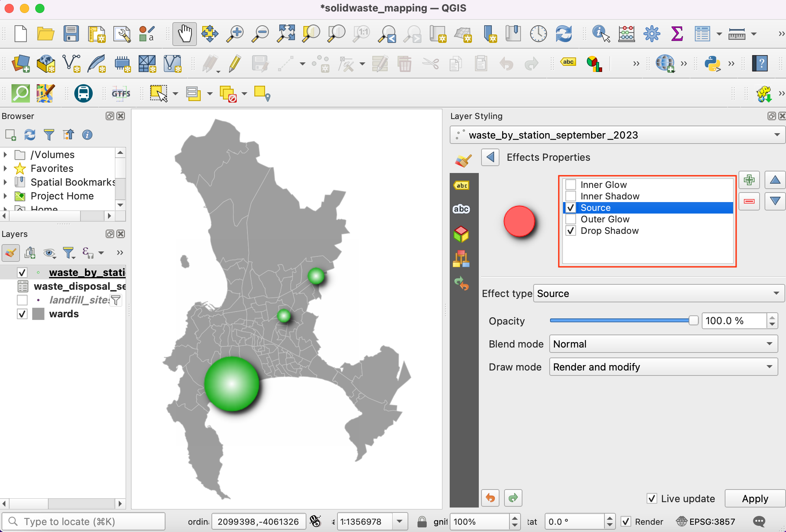Screen dimensions: 786x532
Task: Open the Identify Features tool
Action: pos(600,34)
